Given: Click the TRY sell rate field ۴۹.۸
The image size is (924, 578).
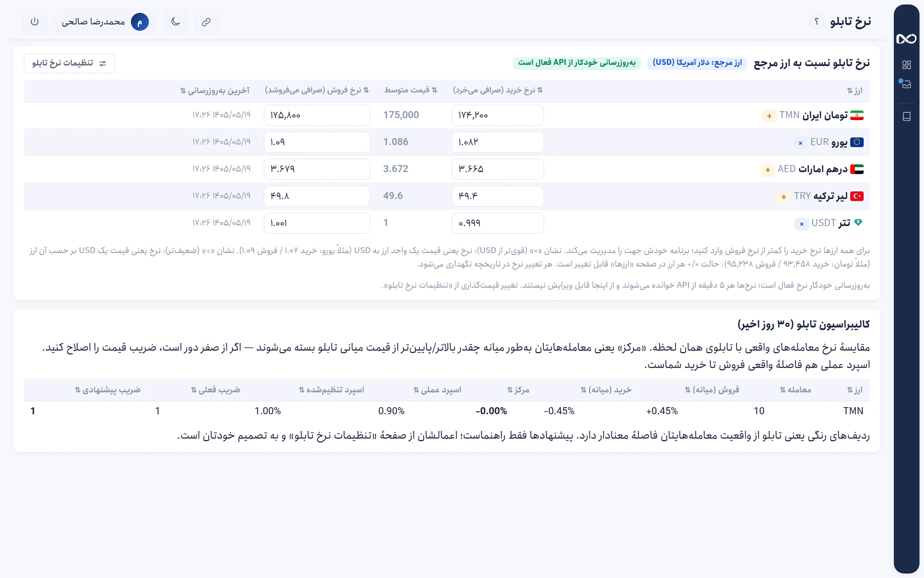Looking at the screenshot, I should coord(317,196).
